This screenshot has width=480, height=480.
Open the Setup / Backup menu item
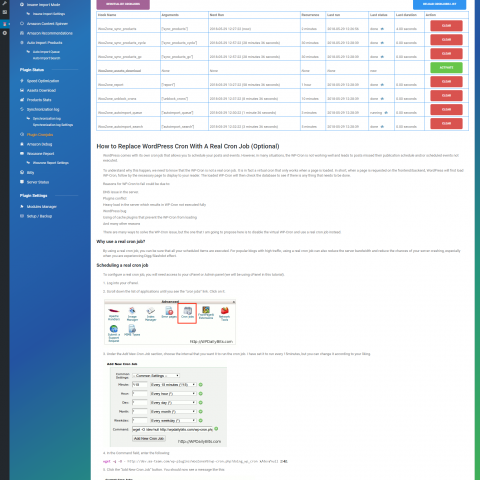(x=39, y=216)
